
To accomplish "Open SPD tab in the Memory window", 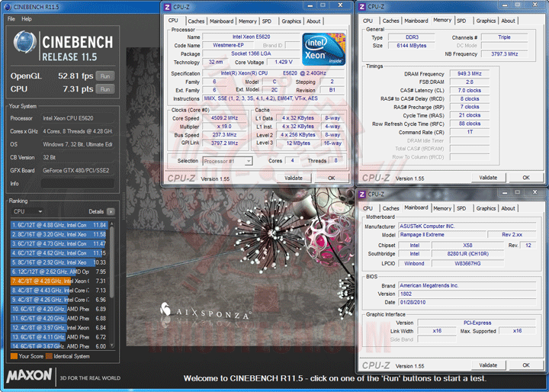I will click(x=461, y=21).
